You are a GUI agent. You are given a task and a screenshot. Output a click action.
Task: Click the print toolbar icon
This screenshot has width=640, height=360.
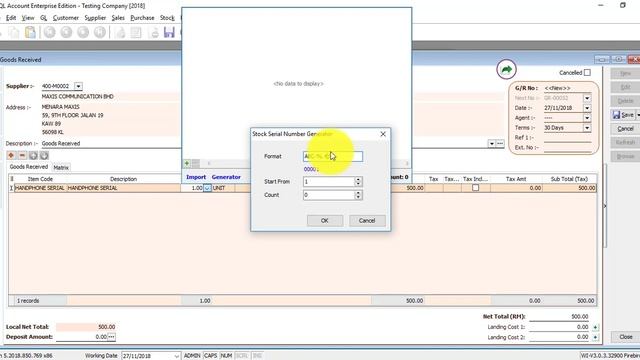(x=154, y=33)
